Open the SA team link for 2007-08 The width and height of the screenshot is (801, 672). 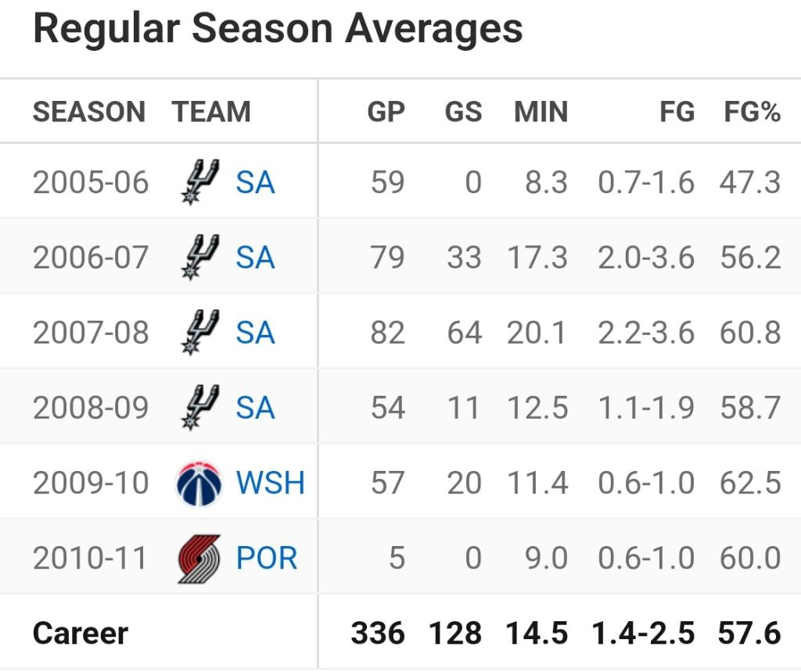coord(255,332)
